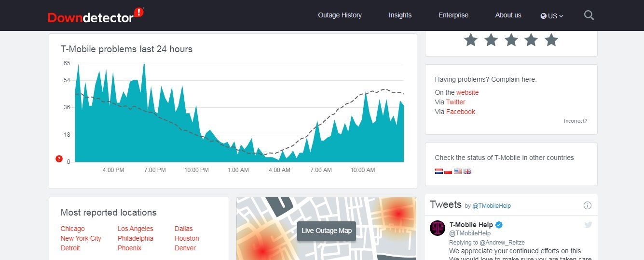Click the verified badge next to T-Mobile Help
The width and height of the screenshot is (644, 260).
[499, 225]
